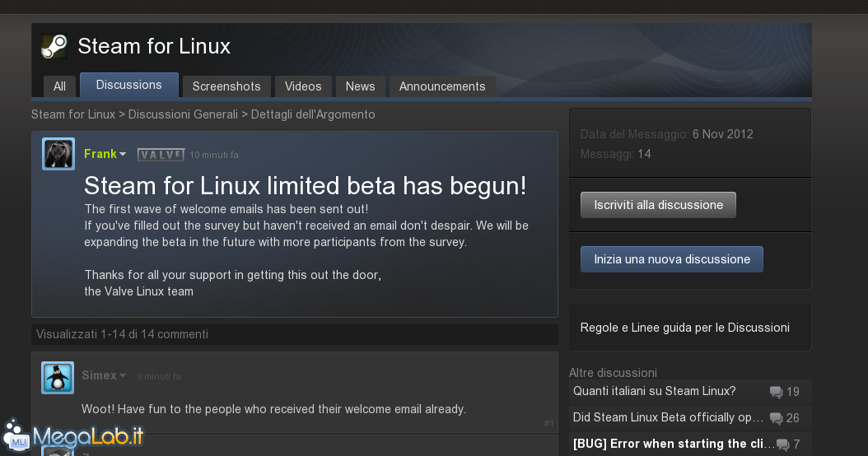Click the #1 comment permalink
Screen dimensions: 868x456
[548, 423]
